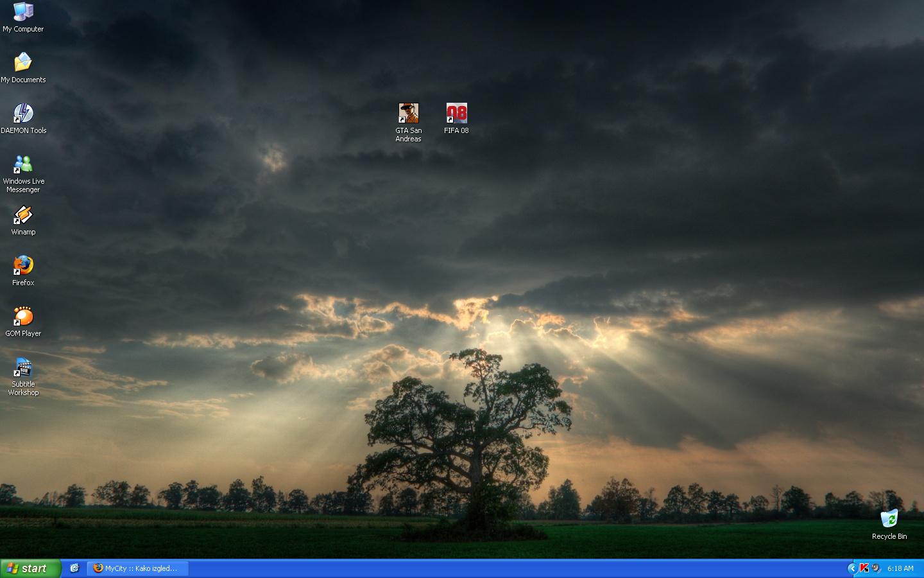Switch to the MyCity Firefox taskbar button

[x=138, y=568]
